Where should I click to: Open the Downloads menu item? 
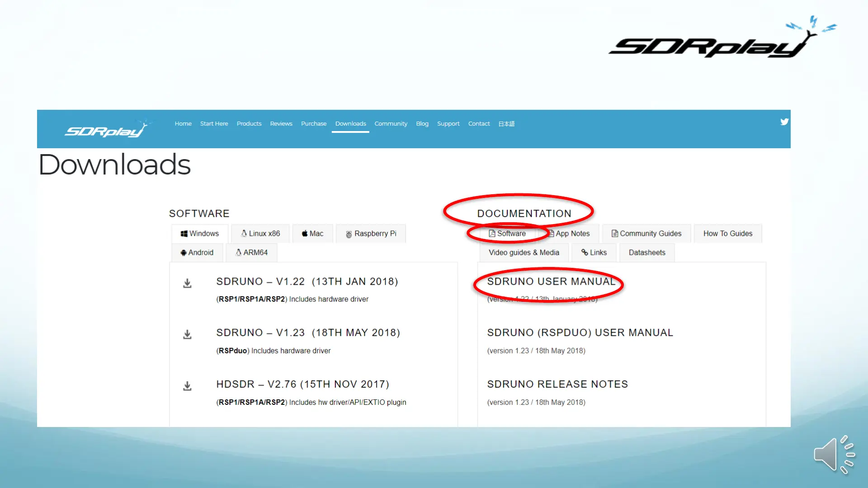tap(350, 123)
